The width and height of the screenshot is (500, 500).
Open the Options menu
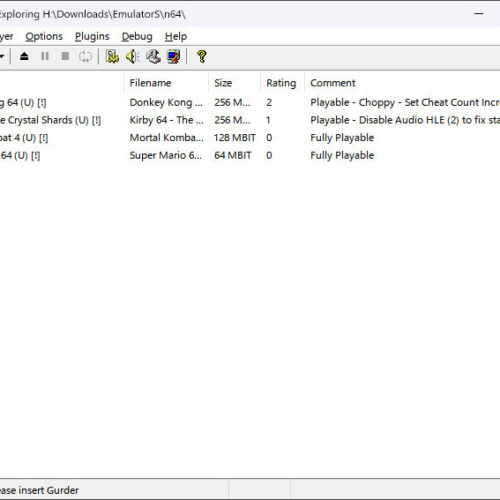[44, 36]
